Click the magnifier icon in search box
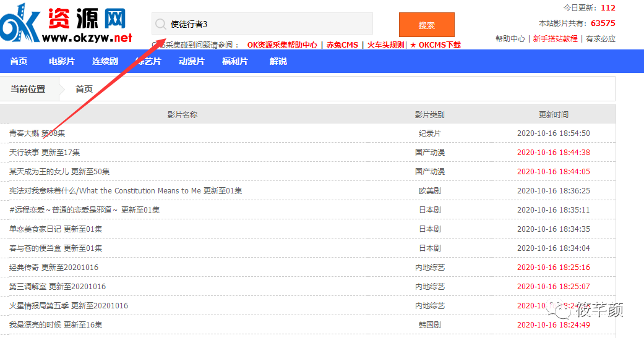Image resolution: width=644 pixels, height=338 pixels. [160, 24]
